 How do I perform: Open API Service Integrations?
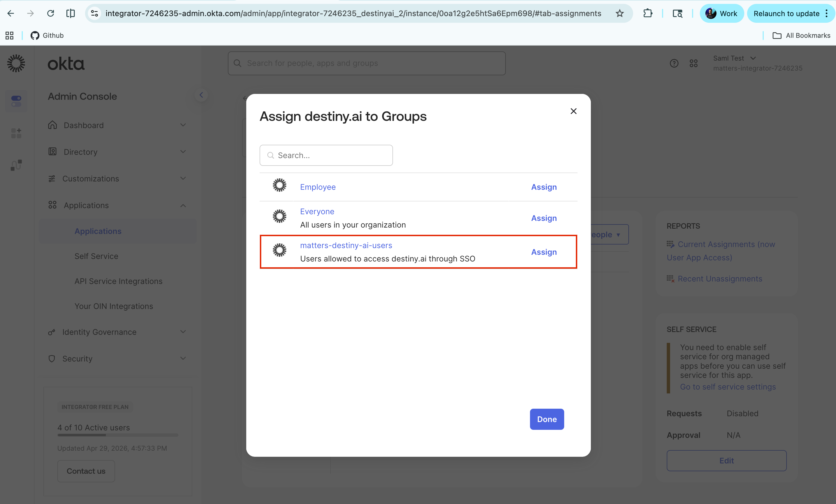(x=118, y=281)
